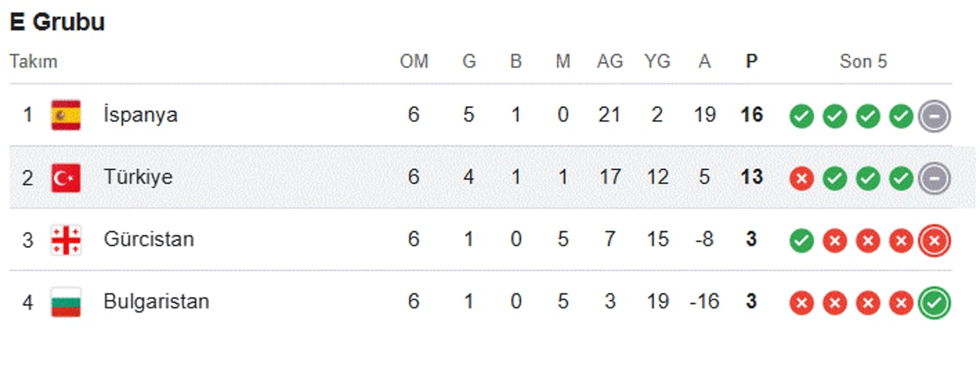The width and height of the screenshot is (980, 372).
Task: Click Bulgaristan's circled green latest win icon
Action: click(x=933, y=303)
